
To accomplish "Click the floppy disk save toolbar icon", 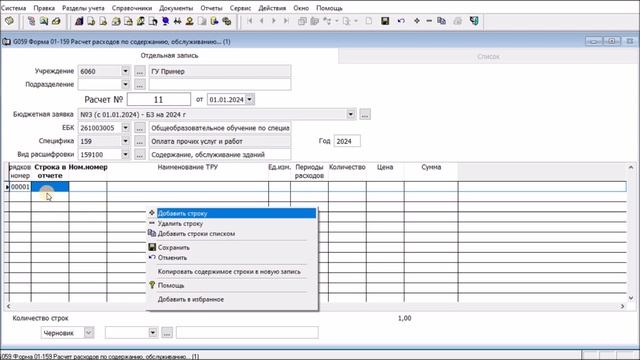I will click(385, 21).
